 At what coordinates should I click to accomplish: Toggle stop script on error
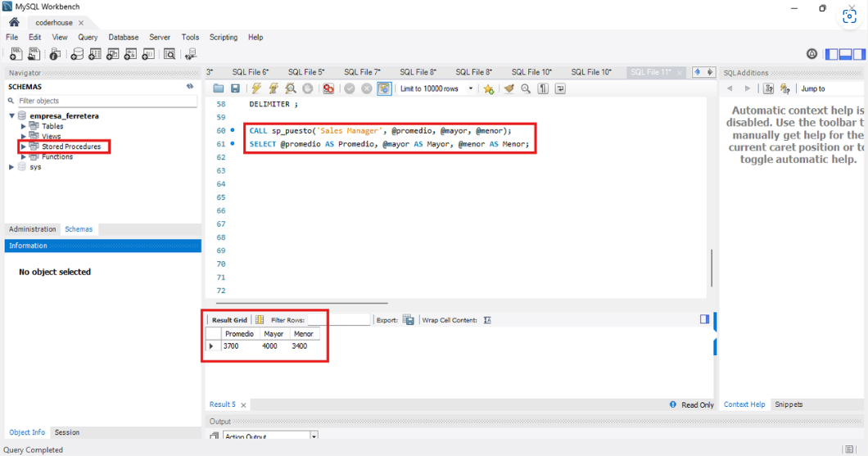(329, 88)
